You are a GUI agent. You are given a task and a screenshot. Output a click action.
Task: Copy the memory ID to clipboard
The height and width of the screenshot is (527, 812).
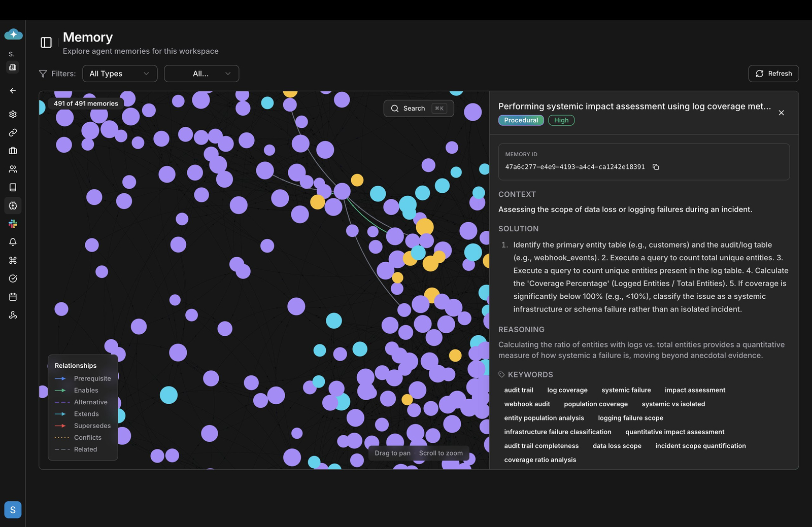pyautogui.click(x=656, y=167)
